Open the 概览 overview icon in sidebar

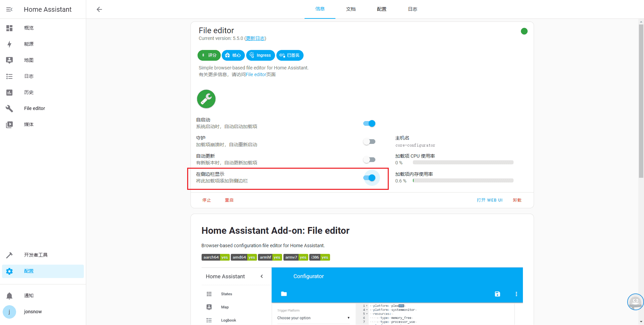9,28
